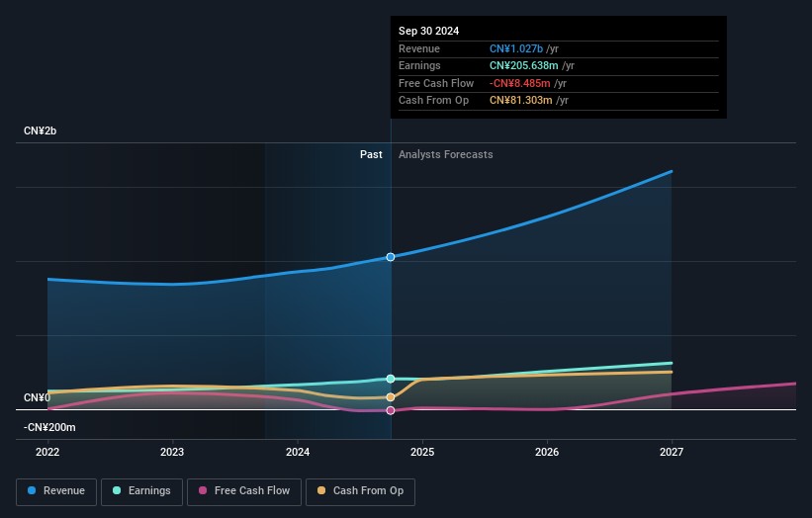
Task: Toggle the Cash From Op legend button
Action: pyautogui.click(x=360, y=491)
